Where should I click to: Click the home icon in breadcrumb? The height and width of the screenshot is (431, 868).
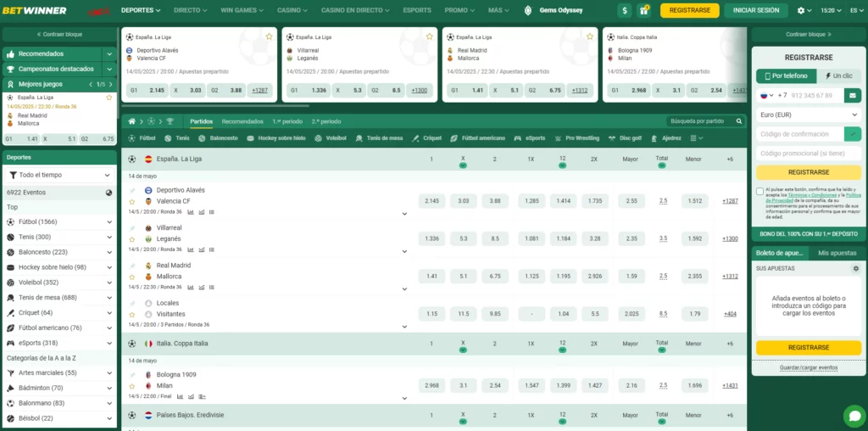click(x=131, y=121)
